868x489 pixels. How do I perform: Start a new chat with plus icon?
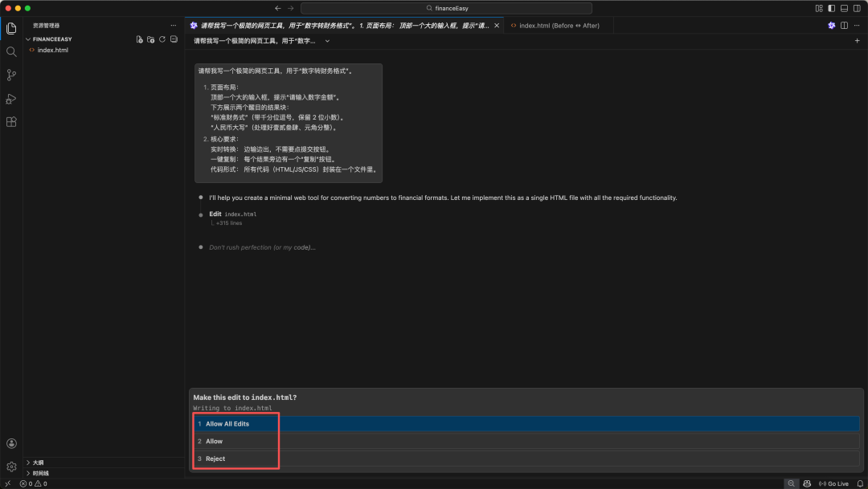click(857, 41)
